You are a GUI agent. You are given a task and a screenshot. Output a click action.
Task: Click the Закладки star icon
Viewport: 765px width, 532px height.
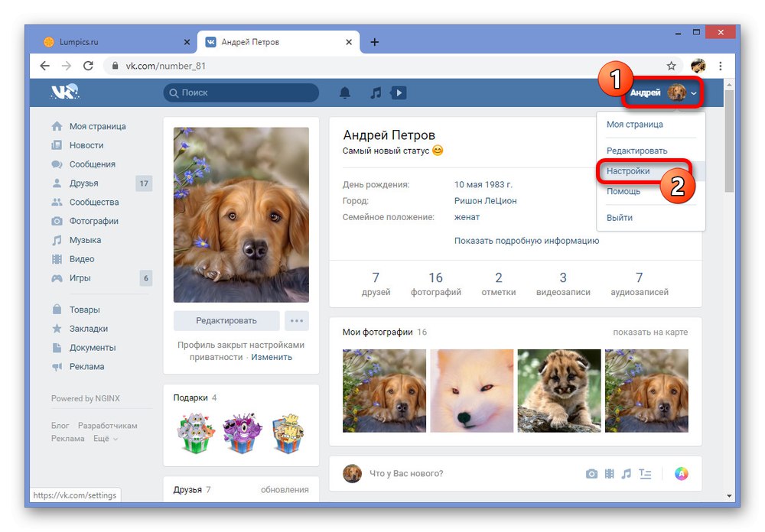[x=57, y=329]
